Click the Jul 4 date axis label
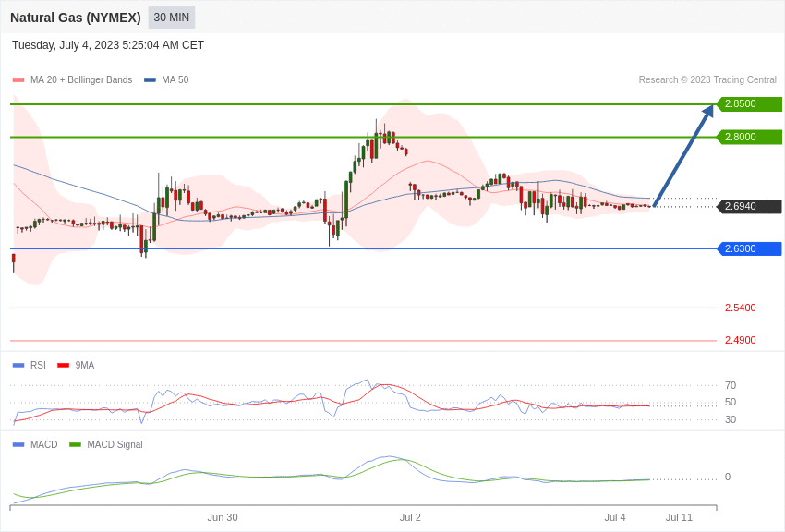 coord(615,517)
